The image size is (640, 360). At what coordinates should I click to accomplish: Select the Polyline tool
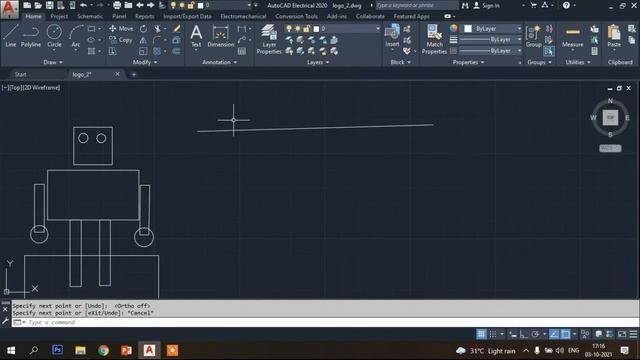pos(31,36)
